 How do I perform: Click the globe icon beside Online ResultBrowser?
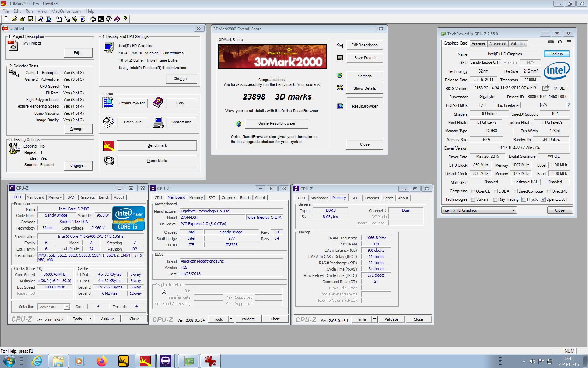coord(239,123)
